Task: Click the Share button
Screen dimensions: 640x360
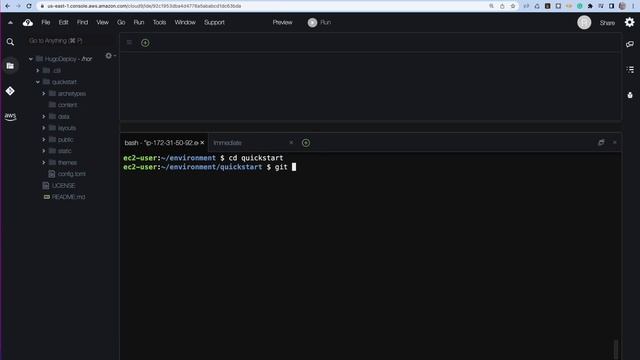Action: (x=607, y=23)
